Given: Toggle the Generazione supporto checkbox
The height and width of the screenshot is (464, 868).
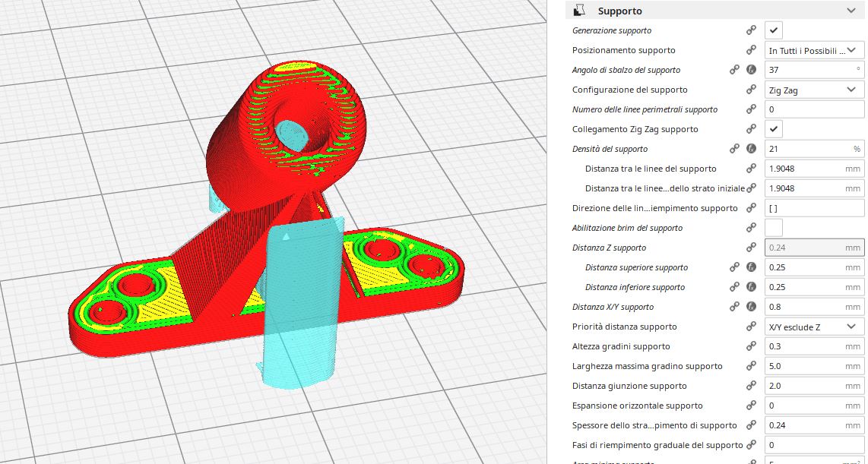Looking at the screenshot, I should coord(773,30).
